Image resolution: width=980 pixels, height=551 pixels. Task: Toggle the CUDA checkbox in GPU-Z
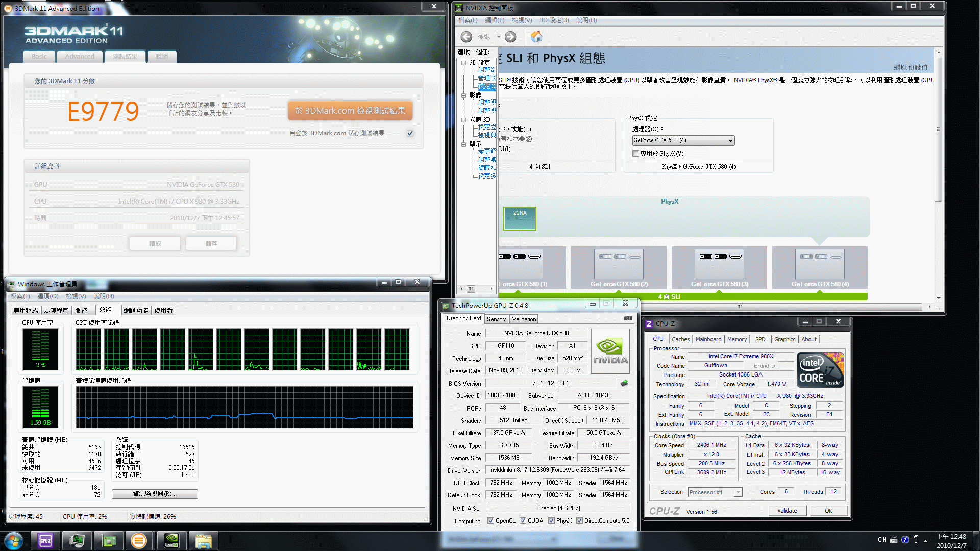(x=523, y=521)
